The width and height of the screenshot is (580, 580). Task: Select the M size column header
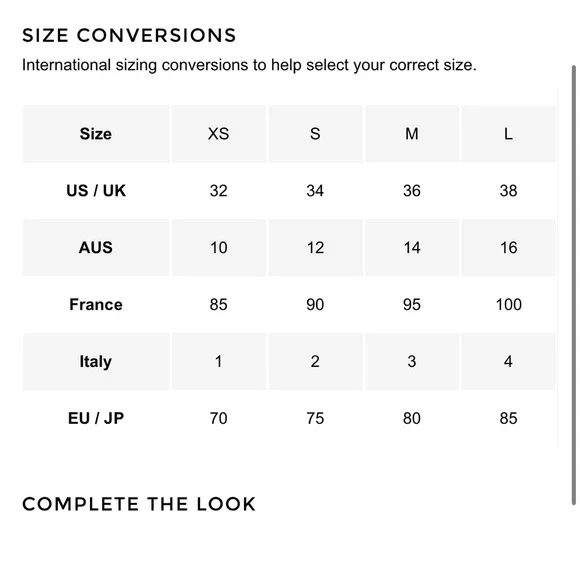click(412, 134)
